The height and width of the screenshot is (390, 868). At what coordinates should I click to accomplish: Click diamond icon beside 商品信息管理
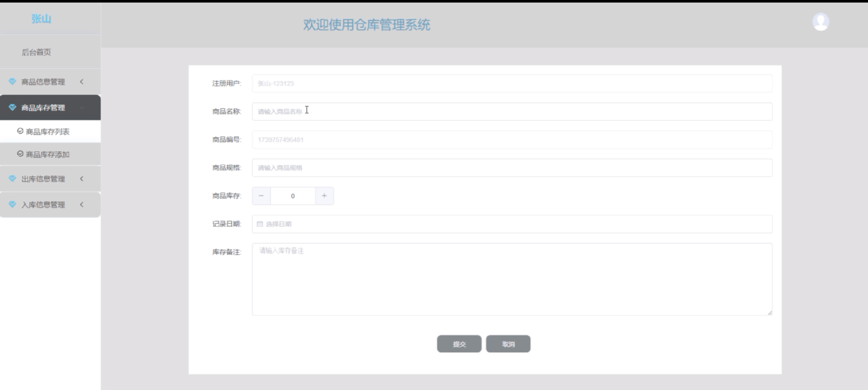click(12, 82)
